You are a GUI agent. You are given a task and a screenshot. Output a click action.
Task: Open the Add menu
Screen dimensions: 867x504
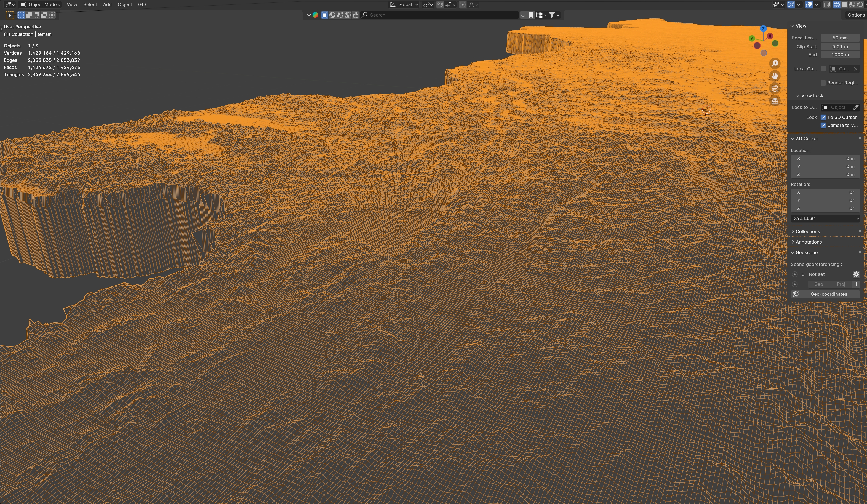point(107,4)
